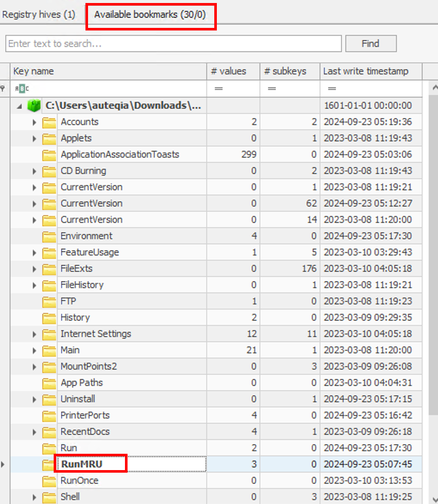
Task: Click the PrinterPorts folder icon
Action: point(49,416)
